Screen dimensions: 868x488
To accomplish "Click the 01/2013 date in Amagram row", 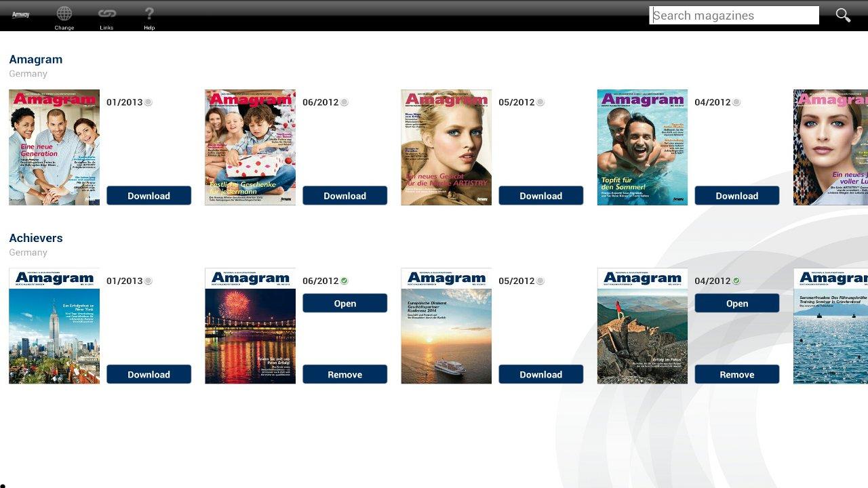I will point(125,102).
